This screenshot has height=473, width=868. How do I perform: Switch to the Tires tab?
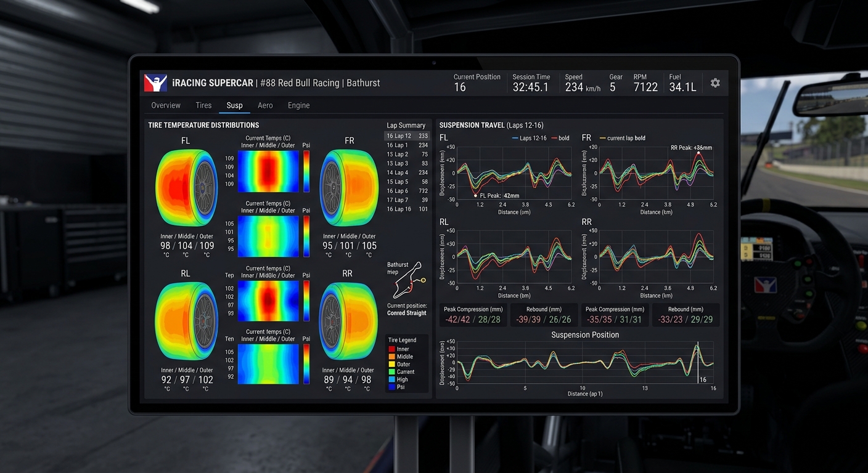203,105
